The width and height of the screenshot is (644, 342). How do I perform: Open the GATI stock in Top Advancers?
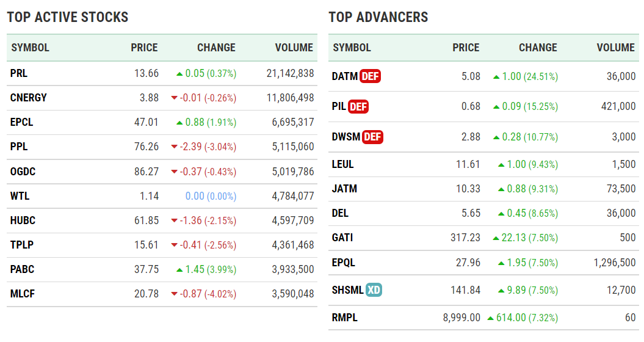(342, 238)
